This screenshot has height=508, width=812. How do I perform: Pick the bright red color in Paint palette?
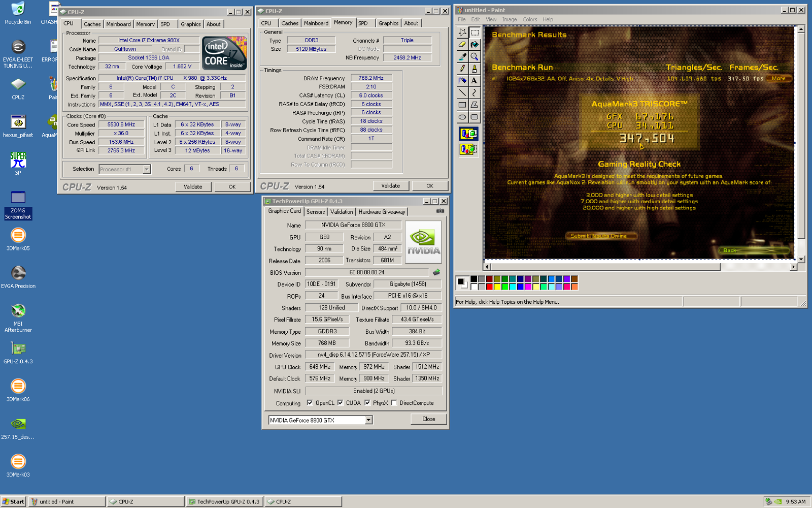[489, 287]
